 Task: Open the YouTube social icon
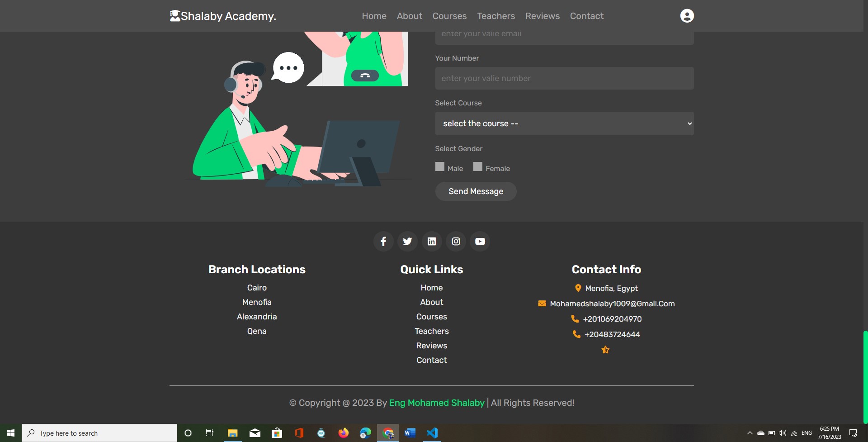pyautogui.click(x=480, y=242)
